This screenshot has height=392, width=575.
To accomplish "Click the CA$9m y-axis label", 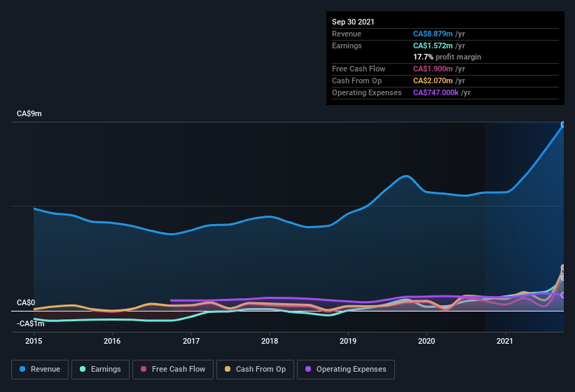I will pyautogui.click(x=29, y=113).
